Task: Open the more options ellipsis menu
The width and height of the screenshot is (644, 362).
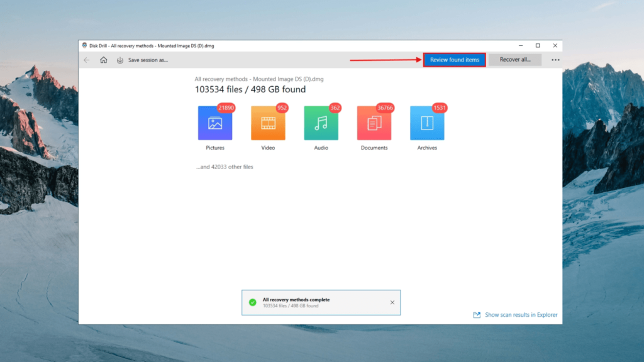Action: [x=555, y=60]
